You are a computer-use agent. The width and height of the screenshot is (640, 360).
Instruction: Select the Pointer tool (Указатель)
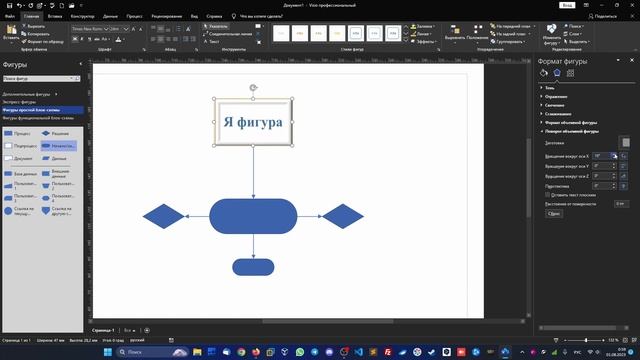[216, 26]
